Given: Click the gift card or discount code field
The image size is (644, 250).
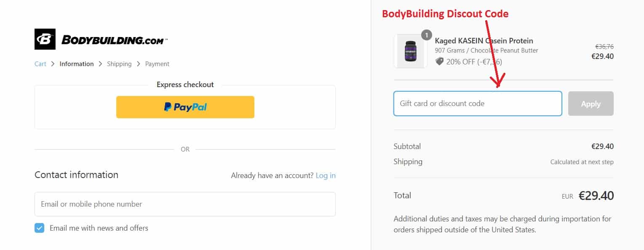Looking at the screenshot, I should (x=477, y=103).
